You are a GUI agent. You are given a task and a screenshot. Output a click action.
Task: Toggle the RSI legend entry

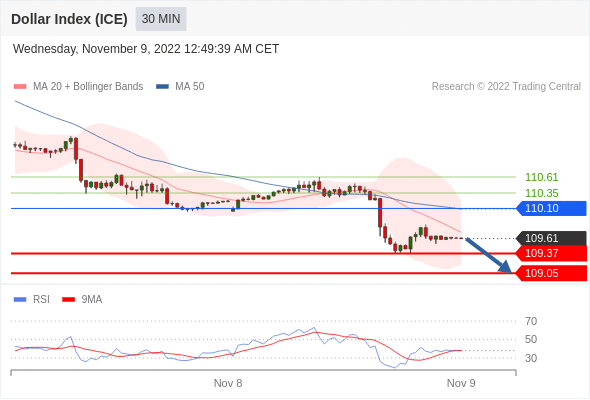pyautogui.click(x=32, y=300)
